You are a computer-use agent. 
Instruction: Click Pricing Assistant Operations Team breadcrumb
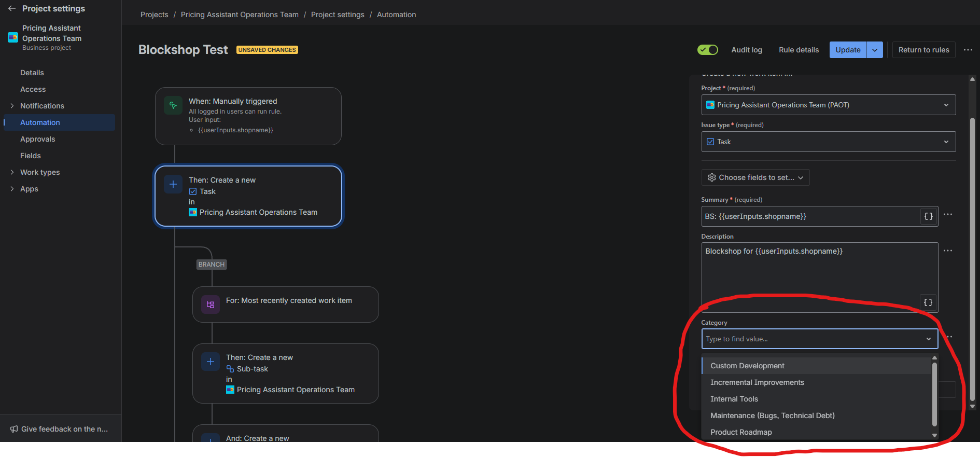[x=240, y=15]
